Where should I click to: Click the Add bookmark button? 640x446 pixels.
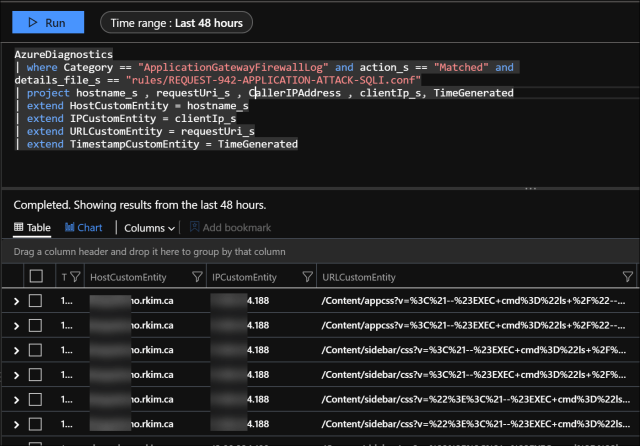click(x=230, y=228)
